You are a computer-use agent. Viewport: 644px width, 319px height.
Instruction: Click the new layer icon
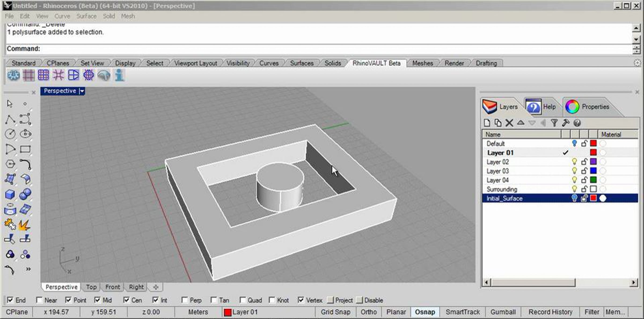coord(487,123)
